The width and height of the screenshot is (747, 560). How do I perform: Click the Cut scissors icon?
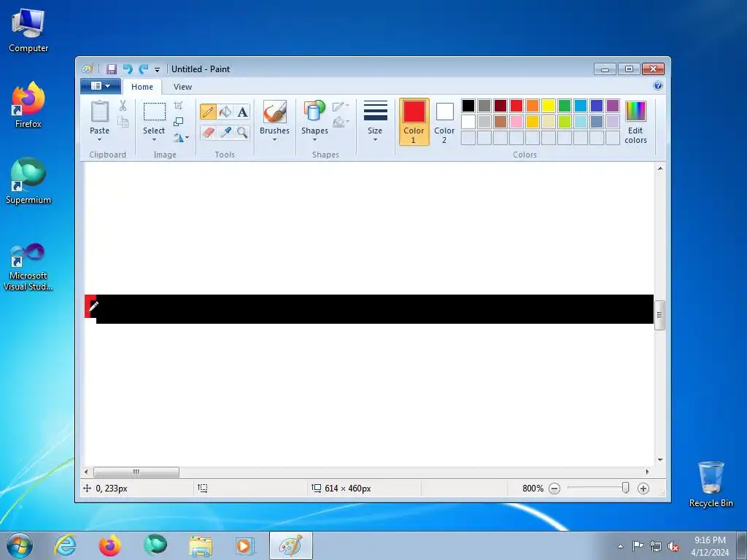click(123, 106)
